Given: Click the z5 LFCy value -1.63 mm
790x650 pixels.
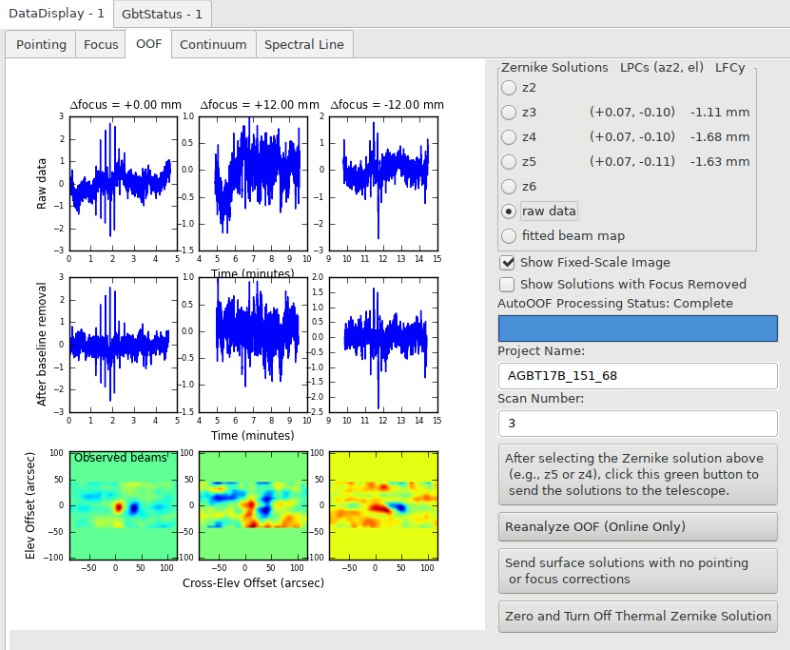Looking at the screenshot, I should (x=719, y=161).
